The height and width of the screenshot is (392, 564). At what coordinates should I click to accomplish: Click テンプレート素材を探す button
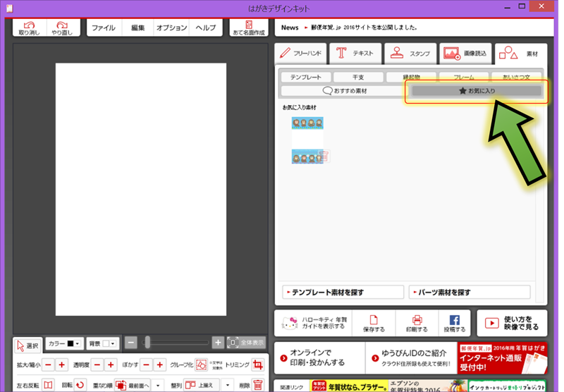pyautogui.click(x=340, y=292)
